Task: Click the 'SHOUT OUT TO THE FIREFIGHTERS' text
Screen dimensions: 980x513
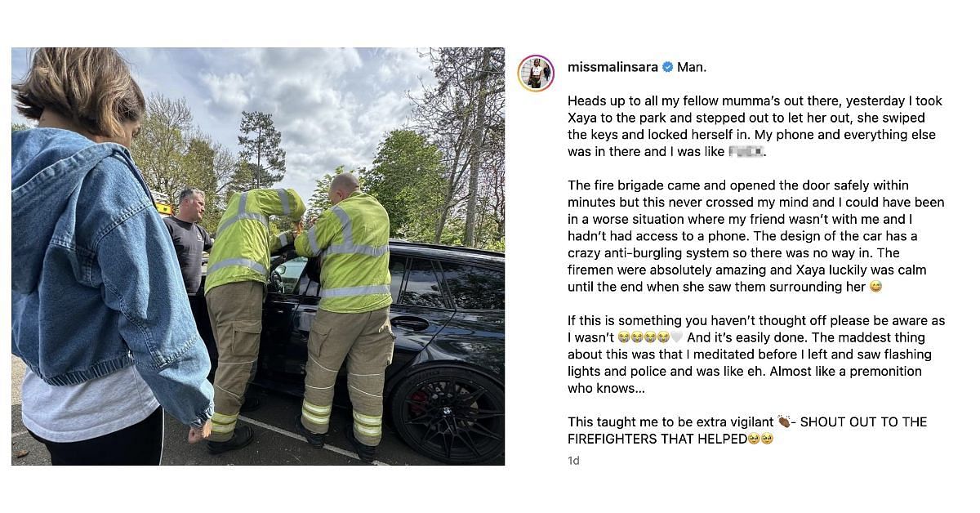Action: (747, 430)
